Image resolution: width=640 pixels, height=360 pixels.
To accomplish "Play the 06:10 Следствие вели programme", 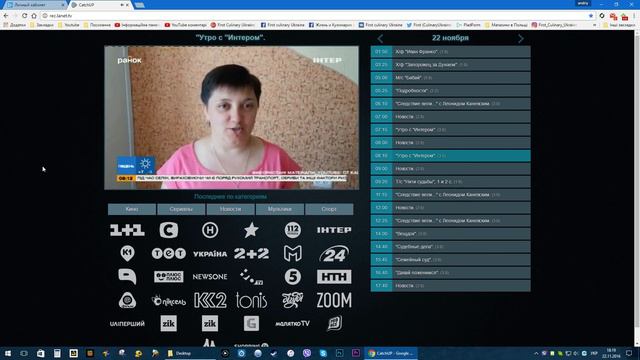I will click(x=451, y=104).
